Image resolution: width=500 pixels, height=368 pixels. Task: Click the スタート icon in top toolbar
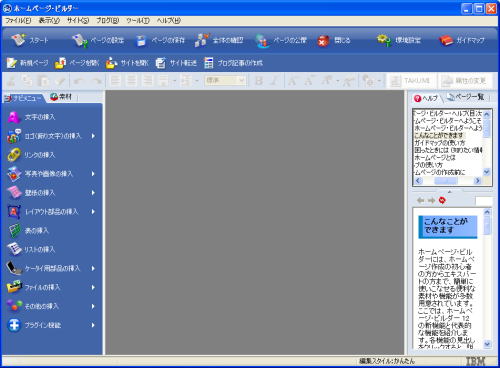tap(18, 40)
